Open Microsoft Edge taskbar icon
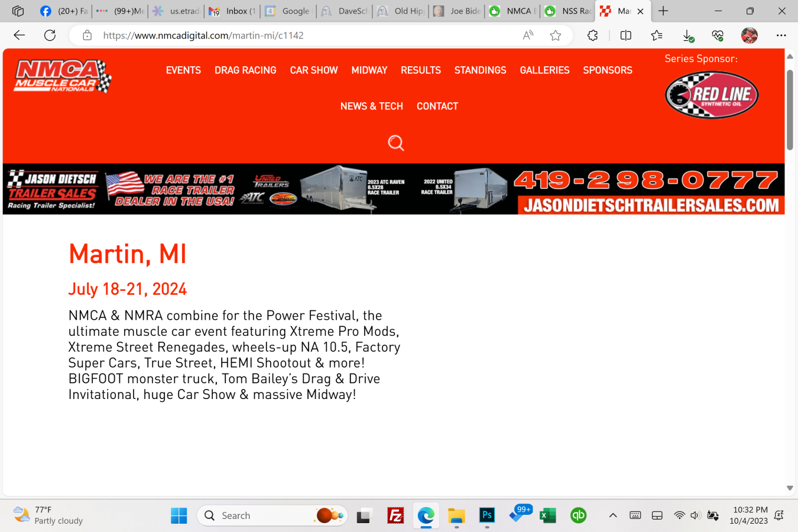This screenshot has width=798, height=532. (x=426, y=516)
